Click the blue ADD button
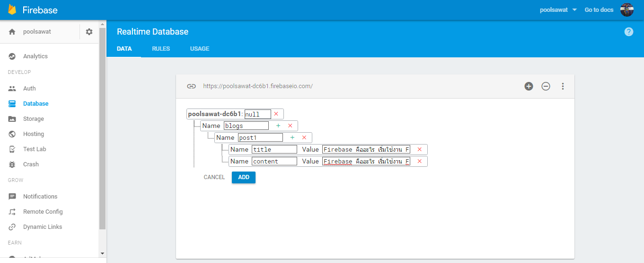This screenshot has width=644, height=263. coord(244,177)
